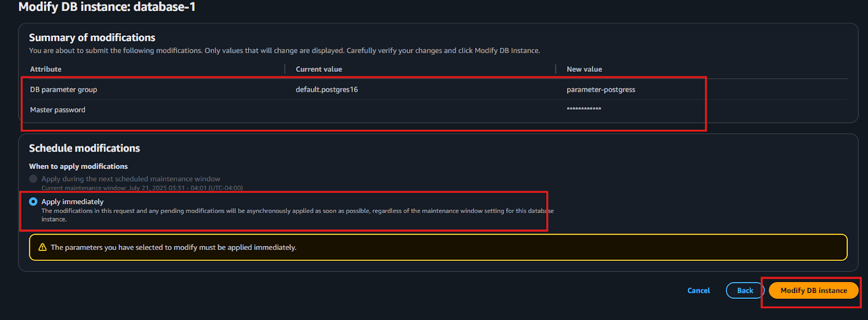Screen dimensions: 868x320
Task: Click the New value column header
Action: pos(584,69)
